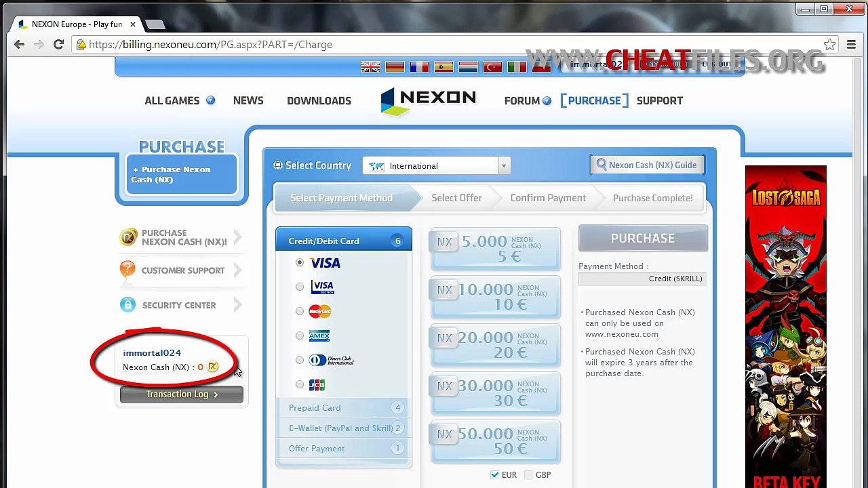Open the Customer Support link

(181, 270)
